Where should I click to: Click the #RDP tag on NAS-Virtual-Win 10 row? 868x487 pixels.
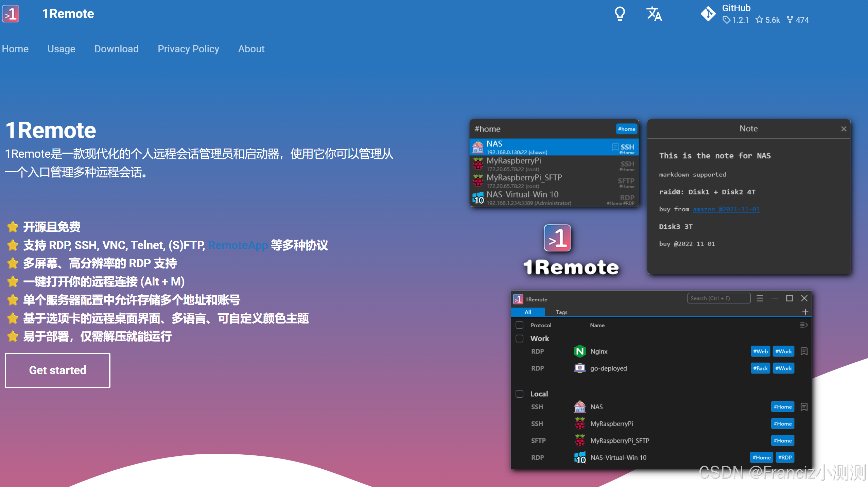[785, 458]
